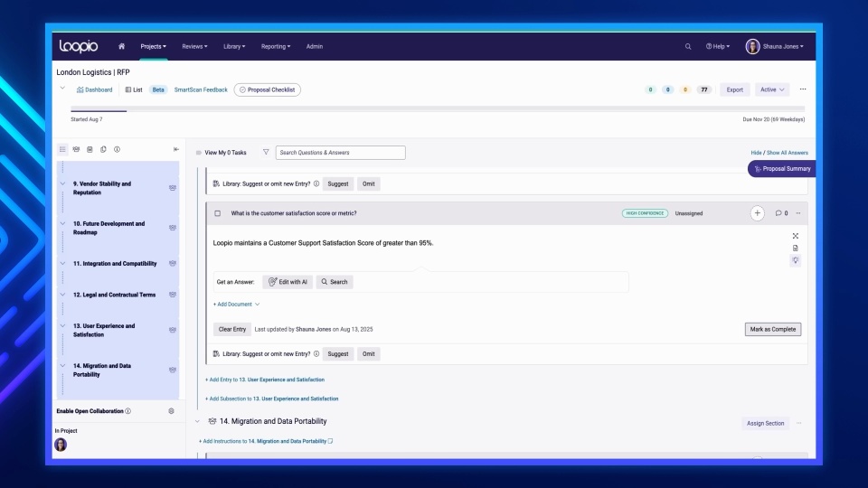Collapse the project header chevron

tap(62, 88)
